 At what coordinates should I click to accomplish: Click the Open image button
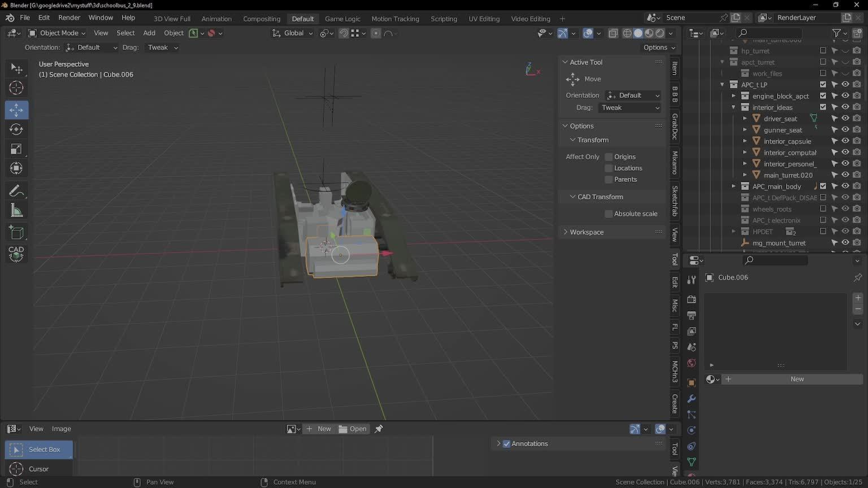[353, 429]
